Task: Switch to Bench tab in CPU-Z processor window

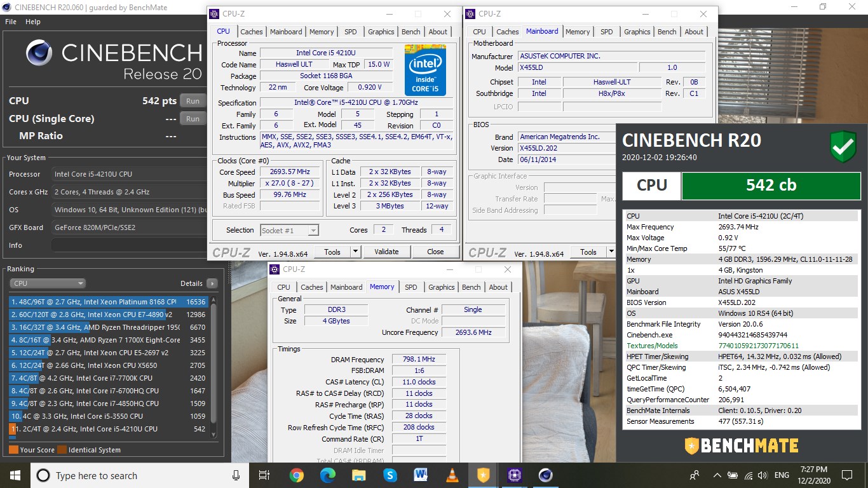Action: (410, 32)
